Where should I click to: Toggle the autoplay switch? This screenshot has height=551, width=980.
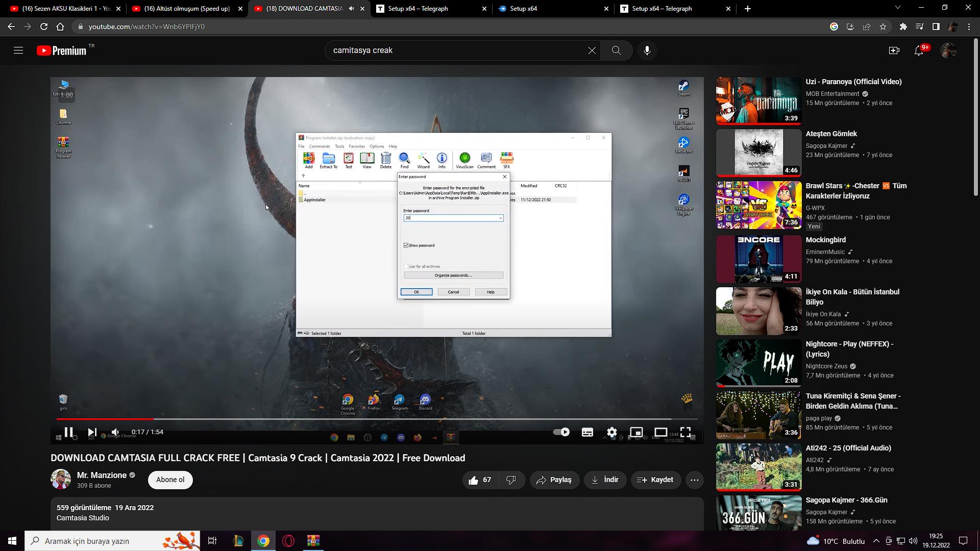point(561,432)
